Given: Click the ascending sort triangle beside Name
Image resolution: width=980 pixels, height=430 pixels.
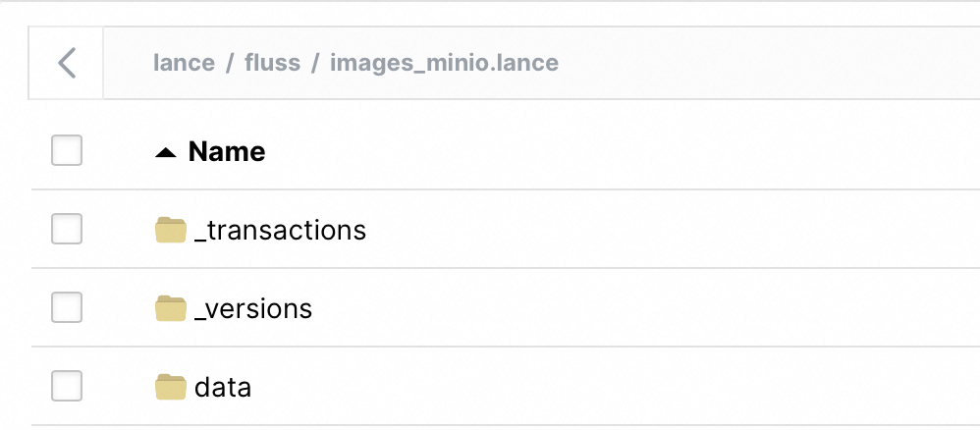Looking at the screenshot, I should (167, 152).
